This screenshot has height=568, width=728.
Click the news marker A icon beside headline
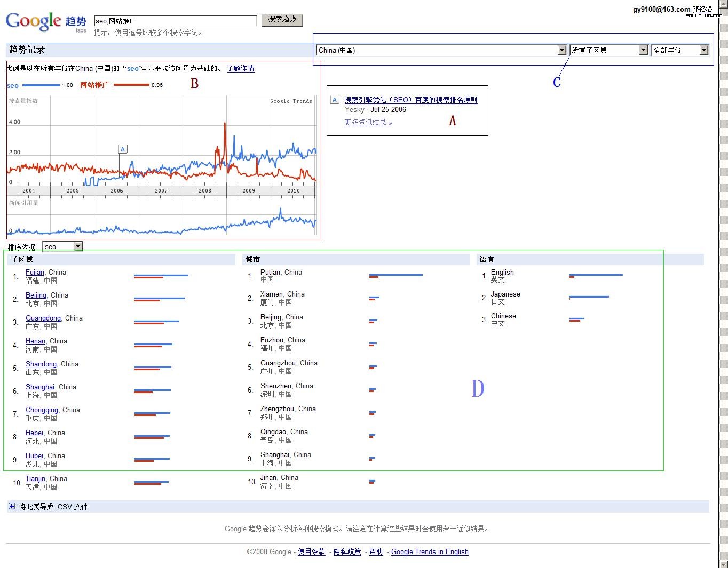point(335,100)
